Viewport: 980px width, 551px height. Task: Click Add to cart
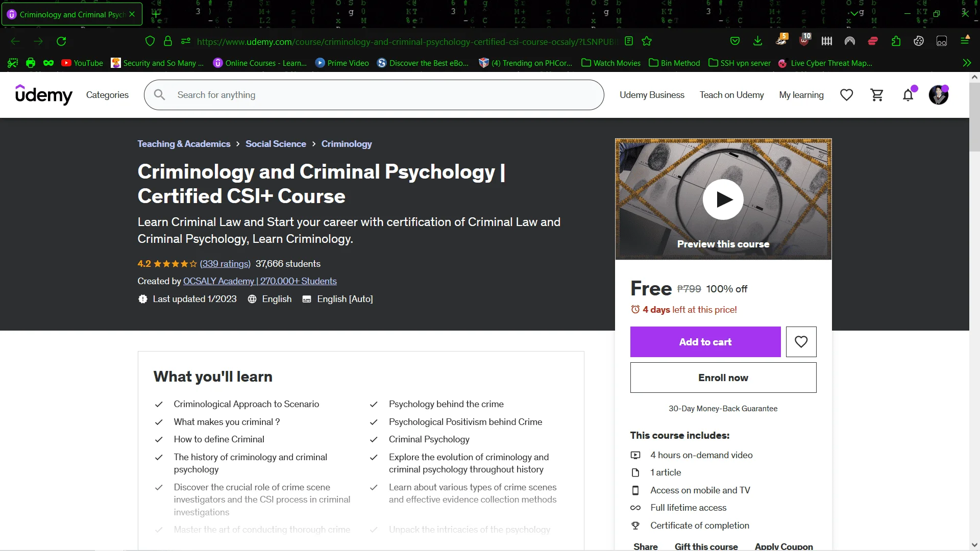pos(705,342)
